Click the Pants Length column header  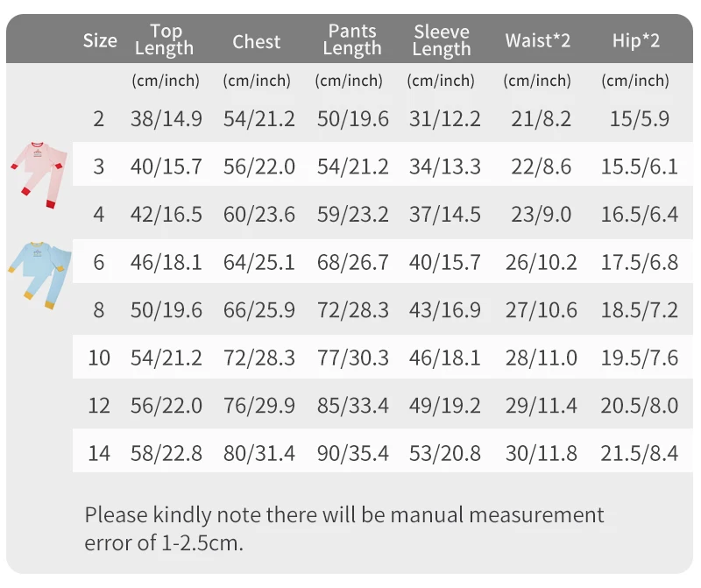point(352,39)
